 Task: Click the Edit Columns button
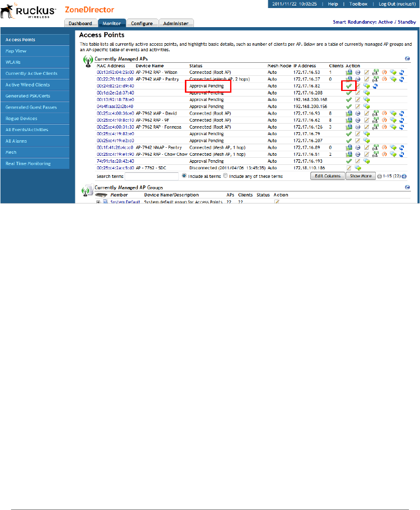click(328, 176)
